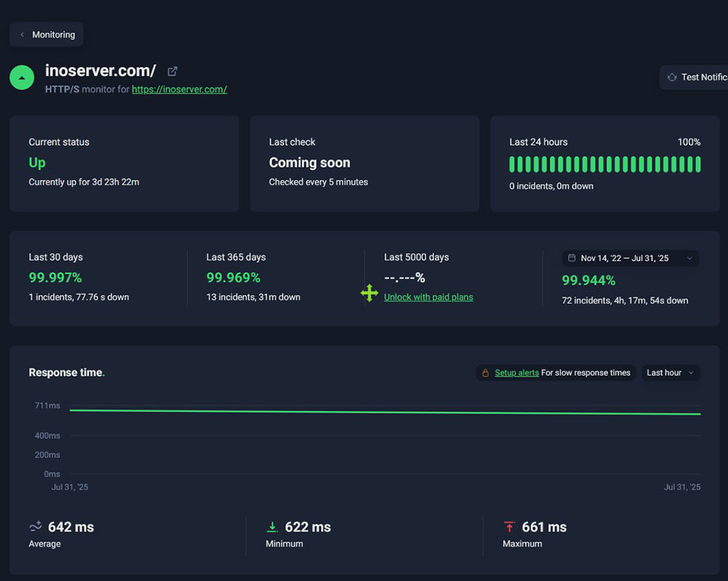Open the Last hour range dropdown
The width and height of the screenshot is (728, 581).
point(670,373)
